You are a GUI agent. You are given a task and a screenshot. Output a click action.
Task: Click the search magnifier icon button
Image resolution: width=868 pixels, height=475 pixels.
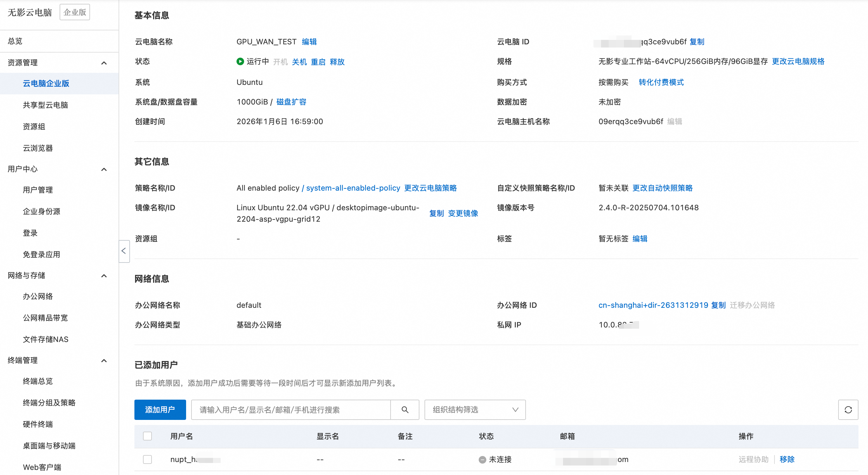(x=405, y=410)
